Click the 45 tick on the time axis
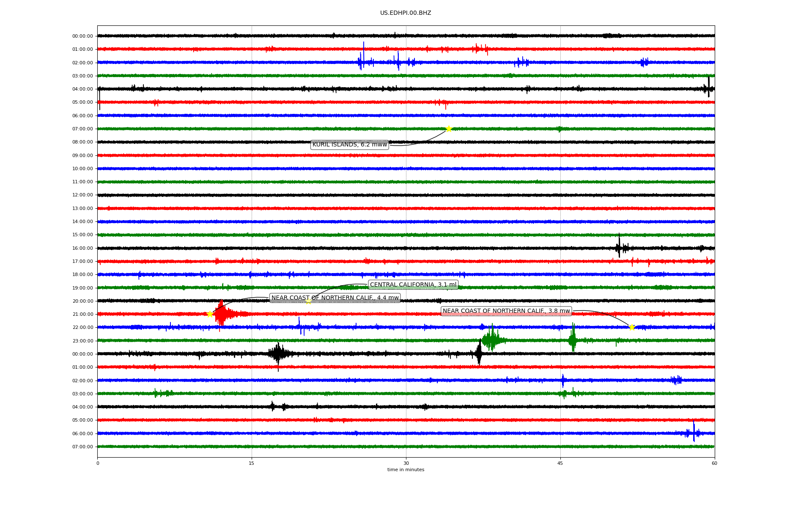This screenshot has width=812, height=508. tap(560, 463)
